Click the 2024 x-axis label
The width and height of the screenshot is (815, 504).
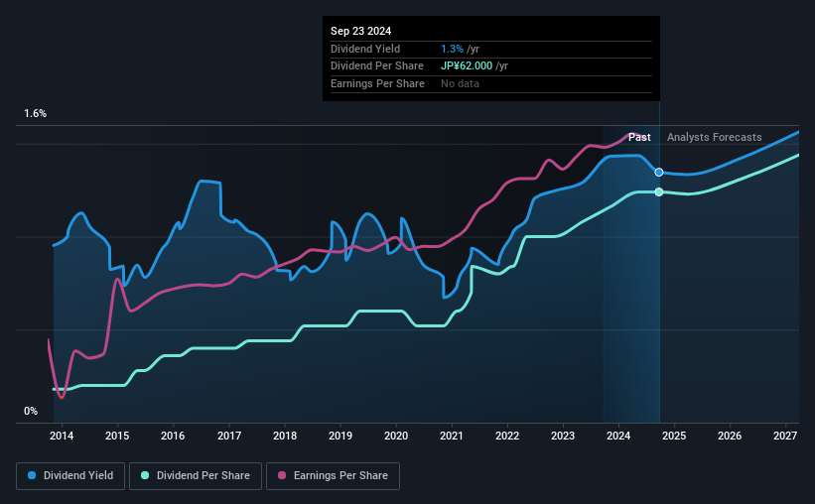[618, 436]
